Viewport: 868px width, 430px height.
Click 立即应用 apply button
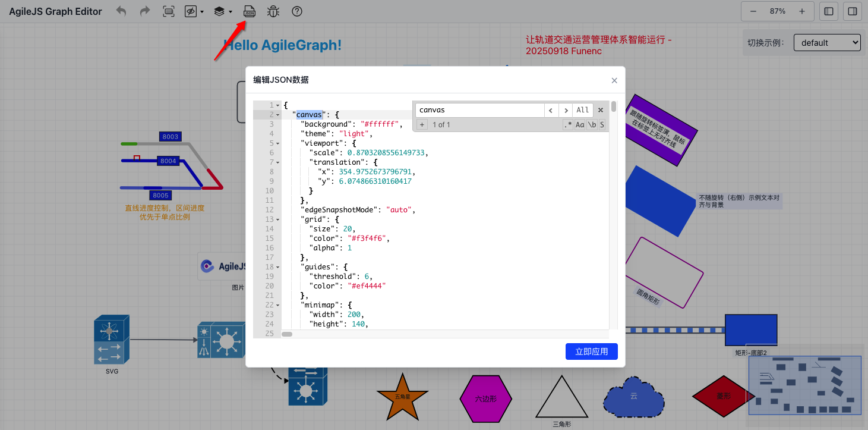(591, 351)
